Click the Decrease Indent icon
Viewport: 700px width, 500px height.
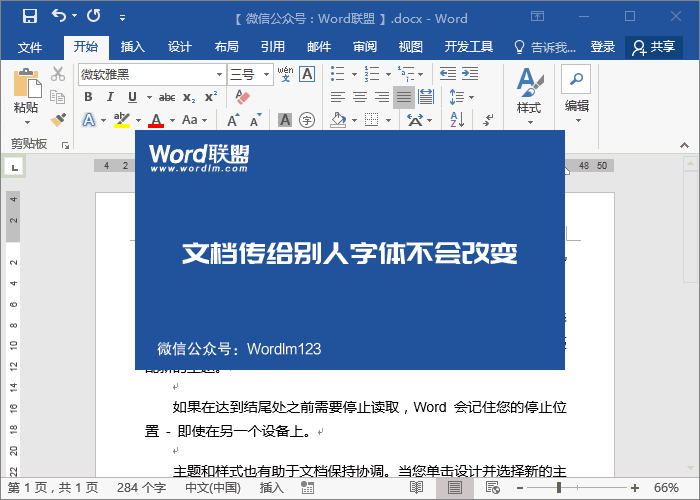click(448, 74)
